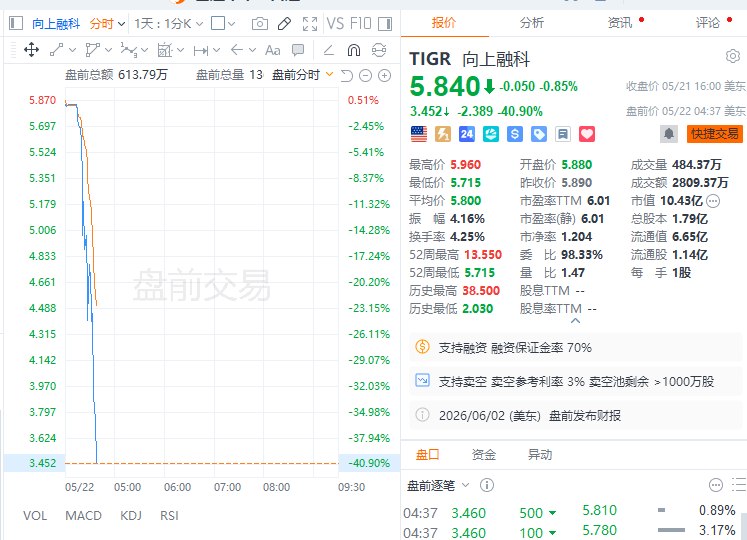Switch to the 资讯 tab

[620, 22]
